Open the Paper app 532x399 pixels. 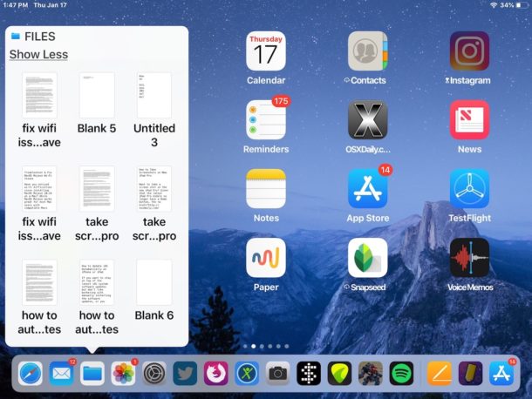(266, 258)
